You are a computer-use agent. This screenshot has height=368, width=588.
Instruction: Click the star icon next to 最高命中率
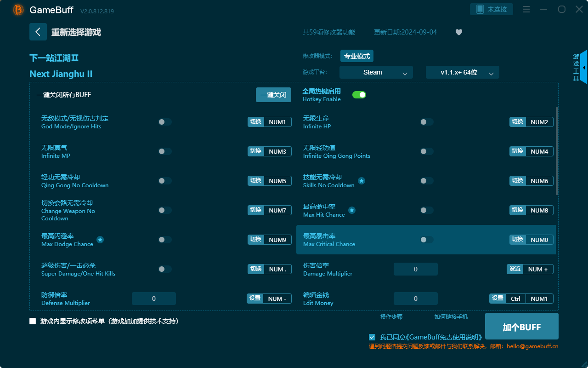[352, 210]
